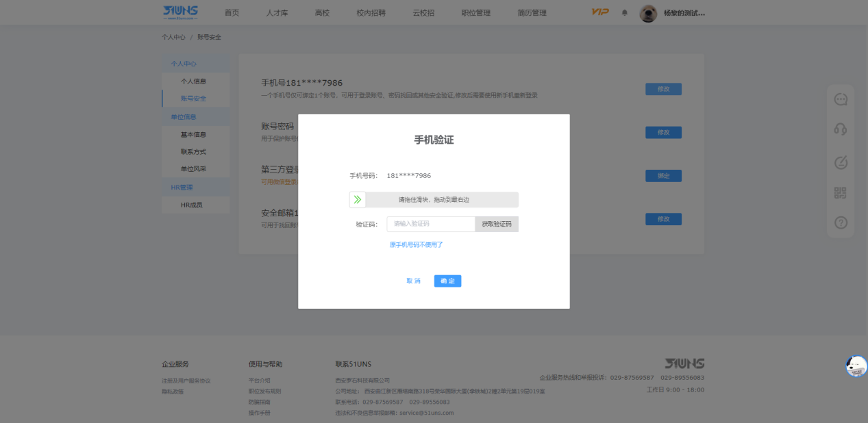Screen dimensions: 868x423
Task: Click the green slider verification handle
Action: pyautogui.click(x=358, y=200)
